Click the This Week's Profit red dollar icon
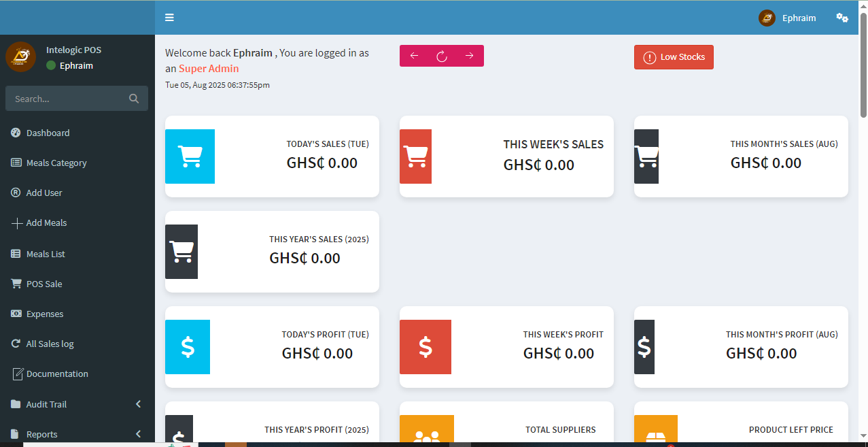 pyautogui.click(x=426, y=347)
